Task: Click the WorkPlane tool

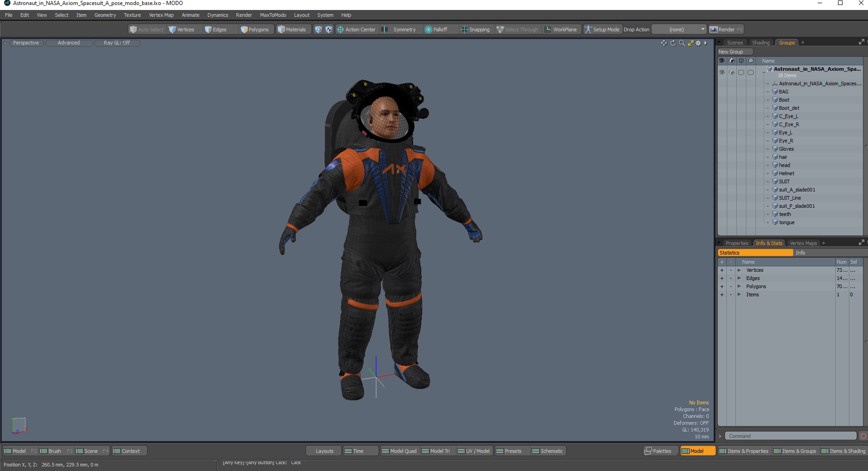Action: (561, 29)
